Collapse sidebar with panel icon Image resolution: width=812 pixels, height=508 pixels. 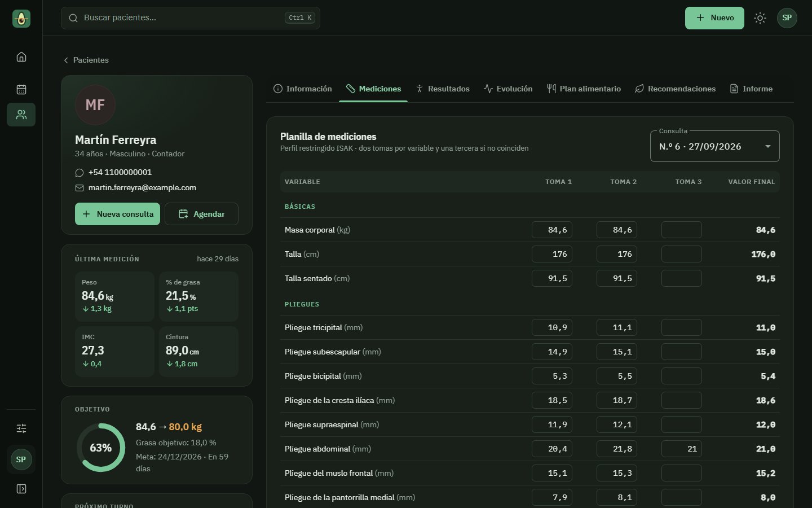coord(21,489)
